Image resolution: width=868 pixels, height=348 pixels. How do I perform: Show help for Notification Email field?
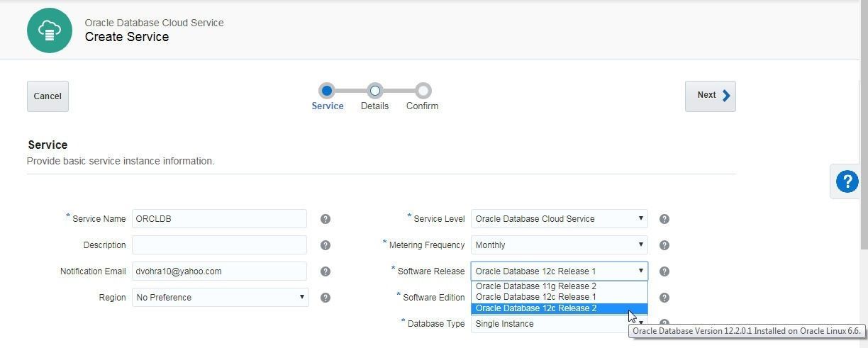(325, 271)
